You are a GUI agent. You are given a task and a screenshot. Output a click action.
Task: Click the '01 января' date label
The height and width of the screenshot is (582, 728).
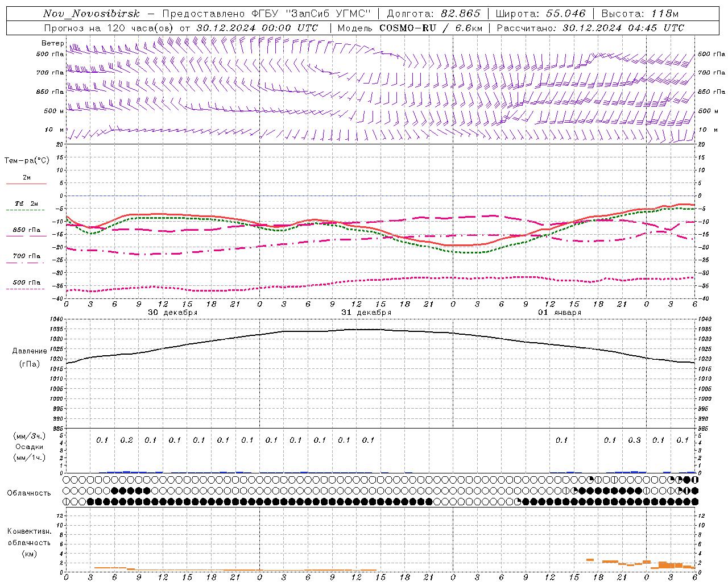click(560, 312)
